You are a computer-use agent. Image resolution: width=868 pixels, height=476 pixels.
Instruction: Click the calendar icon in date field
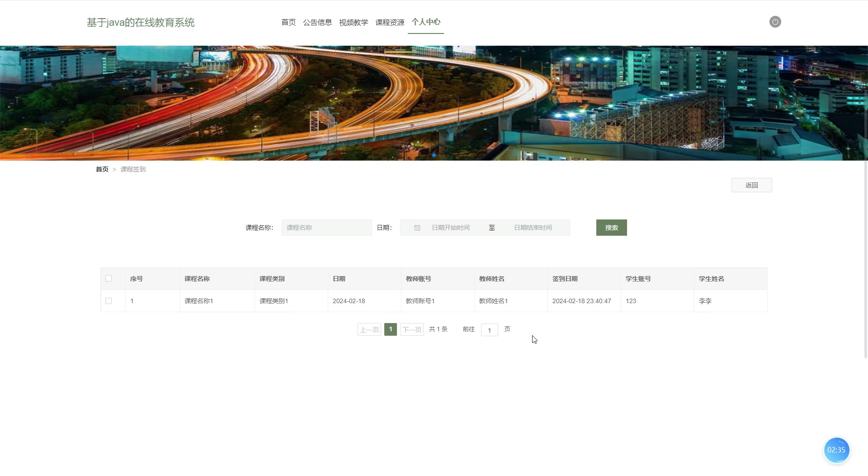417,228
